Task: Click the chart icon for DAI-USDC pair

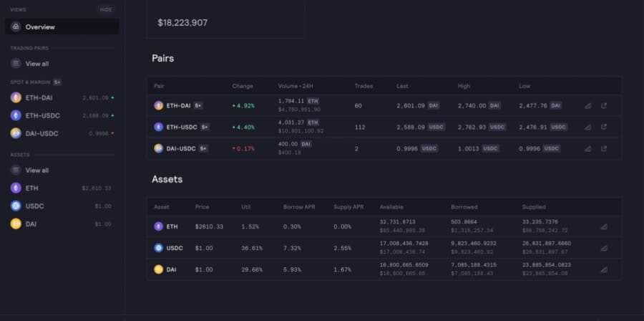Action: pos(587,148)
